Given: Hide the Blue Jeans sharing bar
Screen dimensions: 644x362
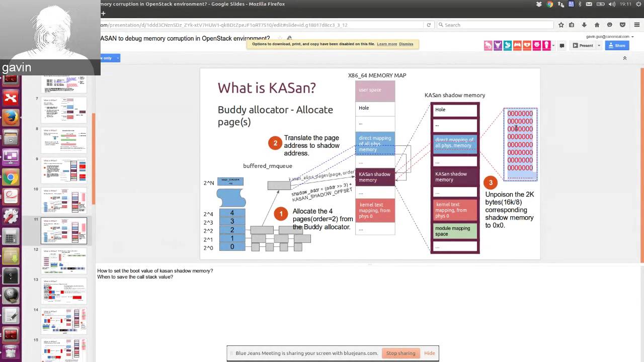Looking at the screenshot, I should tap(429, 353).
